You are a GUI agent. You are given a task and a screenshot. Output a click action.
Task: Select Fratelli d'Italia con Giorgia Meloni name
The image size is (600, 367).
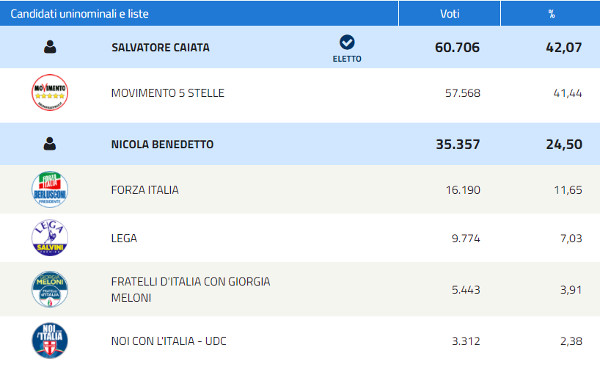tap(191, 290)
